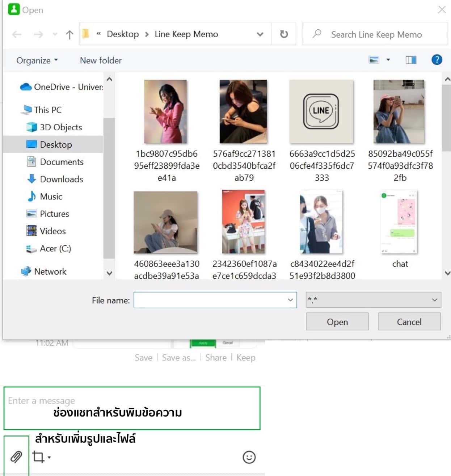Click the File name input field

(x=215, y=300)
